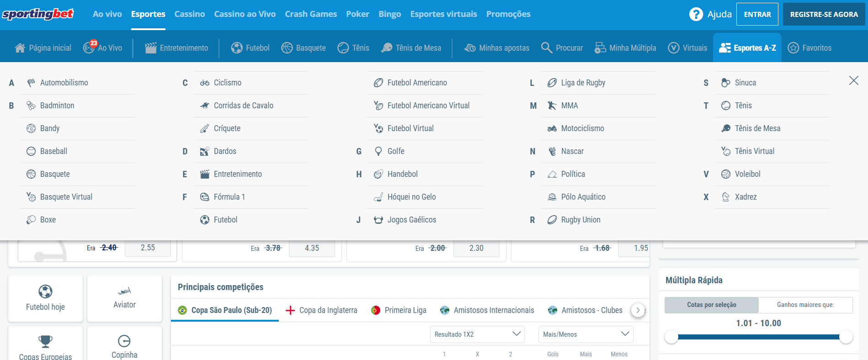Open Virtuais in sports nav
The width and height of the screenshot is (868, 360).
687,48
